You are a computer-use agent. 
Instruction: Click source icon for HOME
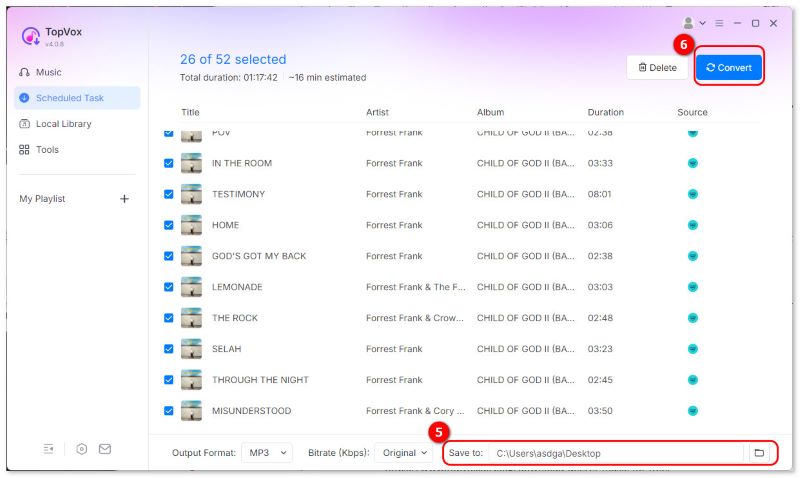tap(692, 225)
